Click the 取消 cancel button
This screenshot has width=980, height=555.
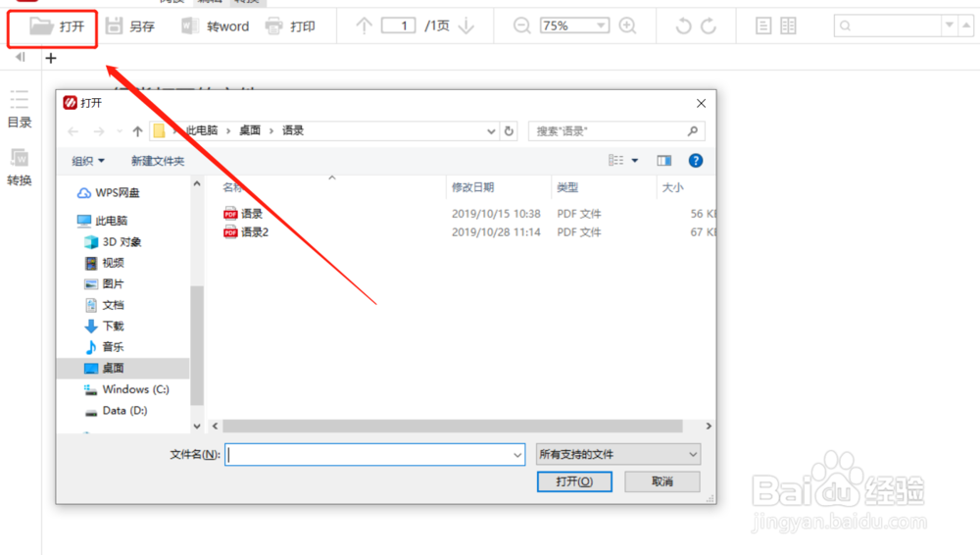(662, 481)
